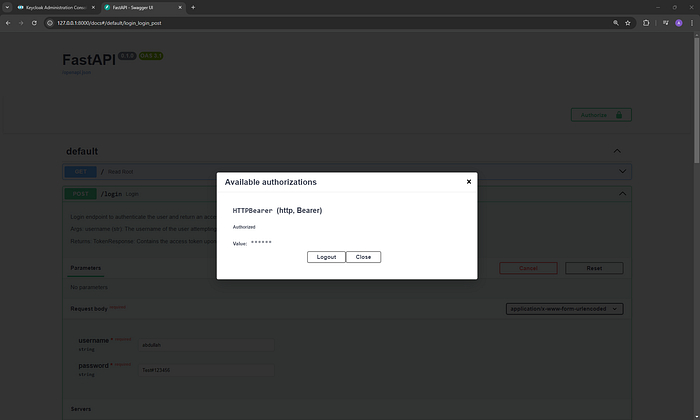Image resolution: width=700 pixels, height=420 pixels.
Task: Open the application/x-www-form-urlencoded dropdown
Action: 564,309
